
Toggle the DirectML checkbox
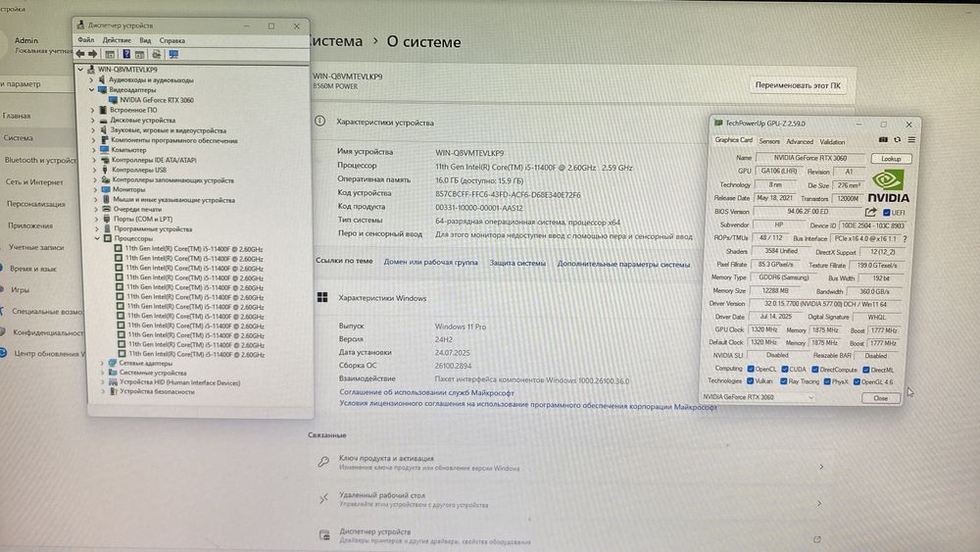click(865, 370)
